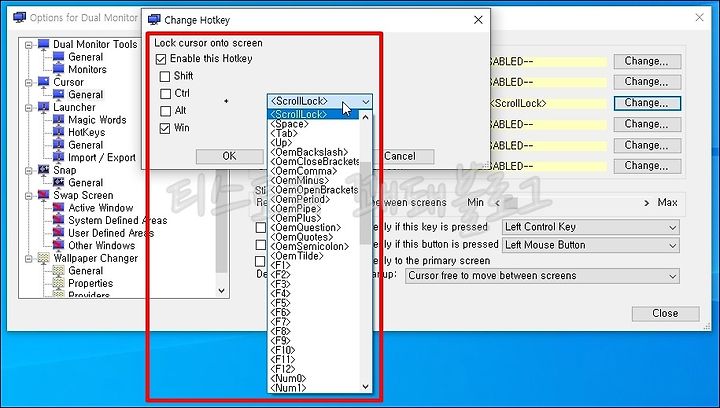Click Change... beside the <ScrollLock> hotkey
The height and width of the screenshot is (408, 720).
[x=647, y=103]
